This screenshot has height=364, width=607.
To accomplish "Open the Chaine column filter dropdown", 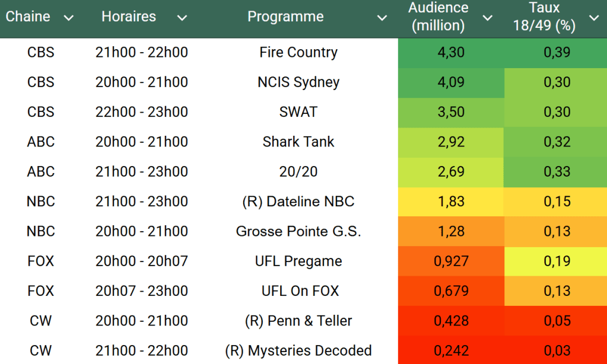I will pyautogui.click(x=69, y=18).
